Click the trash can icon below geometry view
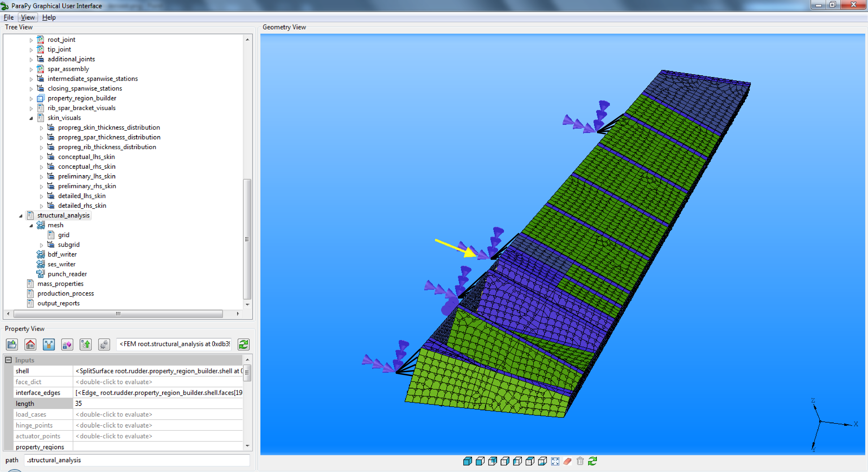Viewport: 868px width, 472px height. point(580,461)
